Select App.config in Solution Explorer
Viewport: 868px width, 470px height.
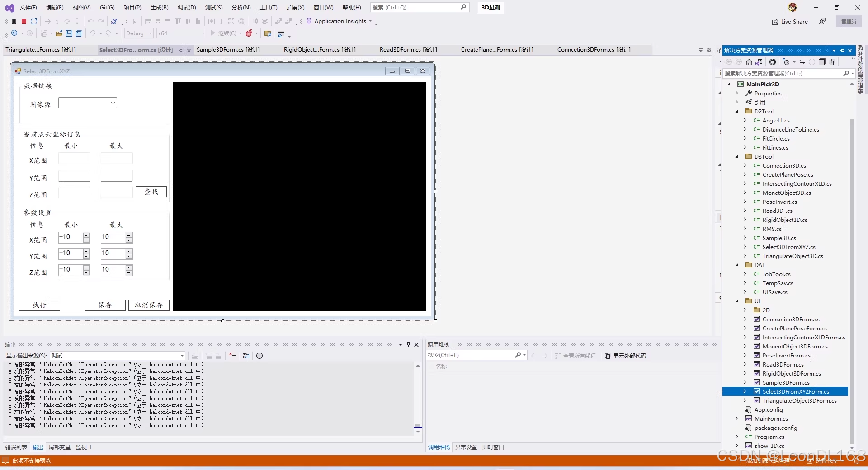768,410
